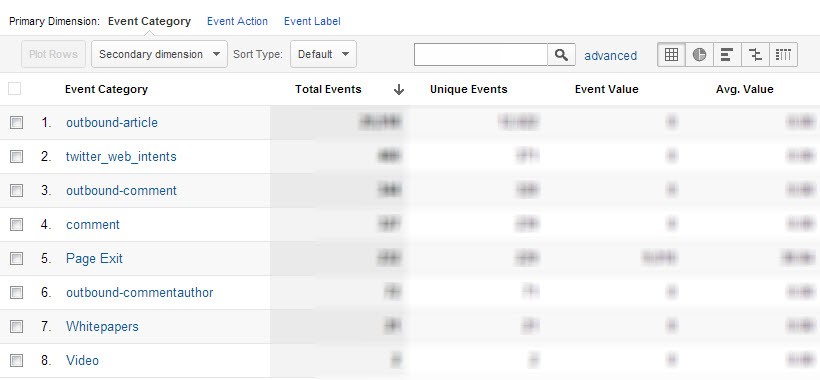This screenshot has width=820, height=380.
Task: Open the advanced filter link
Action: coord(610,56)
